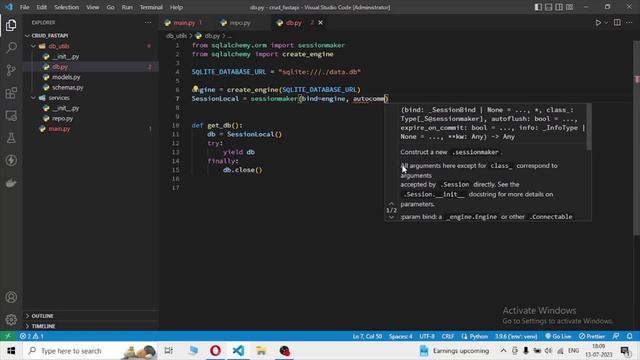Image resolution: width=640 pixels, height=360 pixels.
Task: Open the Help menu
Action: [x=176, y=7]
